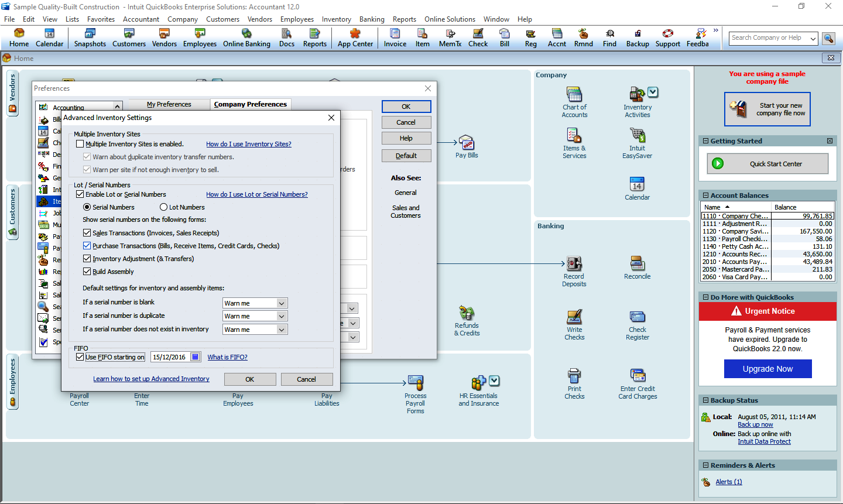Collapse the Backup Status panel
Image resolution: width=843 pixels, height=504 pixels.
coord(705,400)
